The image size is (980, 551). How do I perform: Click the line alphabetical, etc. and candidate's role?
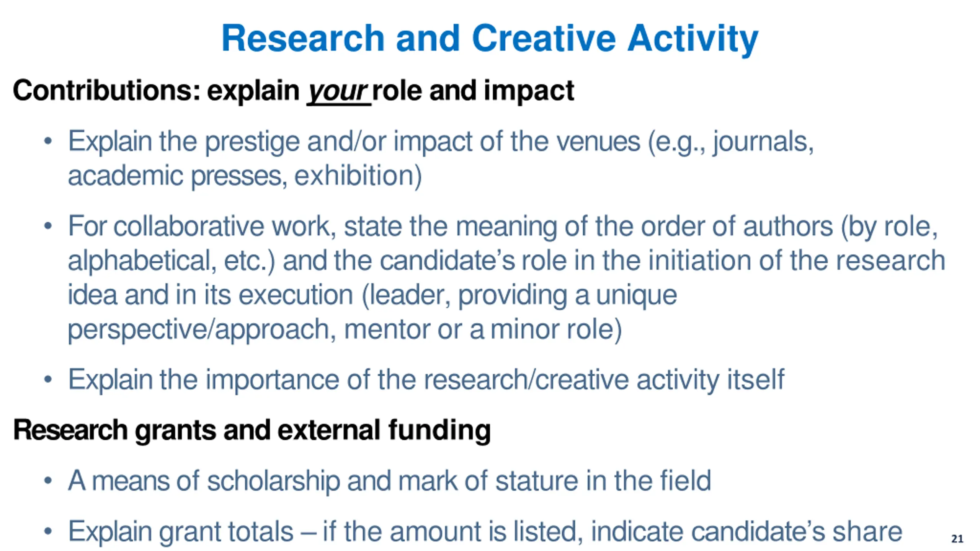pyautogui.click(x=506, y=261)
